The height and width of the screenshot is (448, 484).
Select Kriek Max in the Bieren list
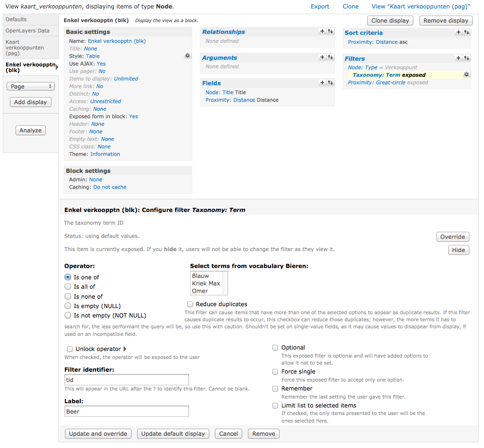coord(206,284)
